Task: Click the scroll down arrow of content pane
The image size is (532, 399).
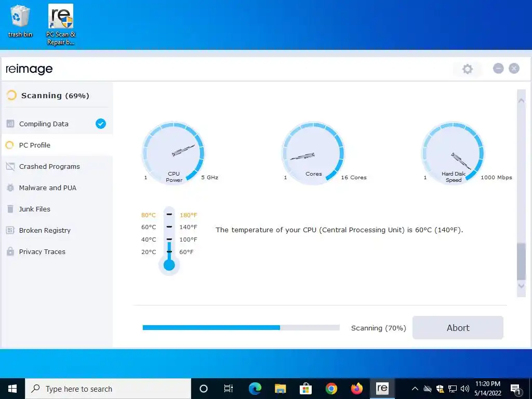Action: click(521, 286)
